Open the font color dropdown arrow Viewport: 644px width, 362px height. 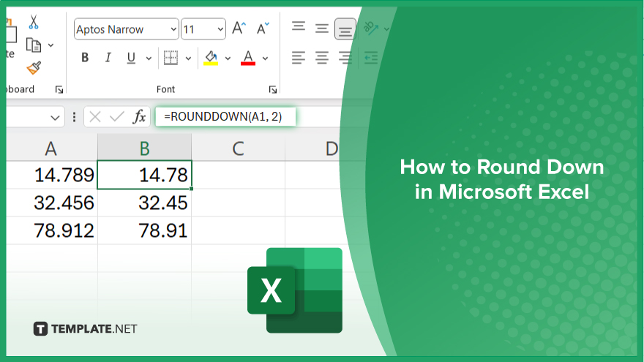266,59
